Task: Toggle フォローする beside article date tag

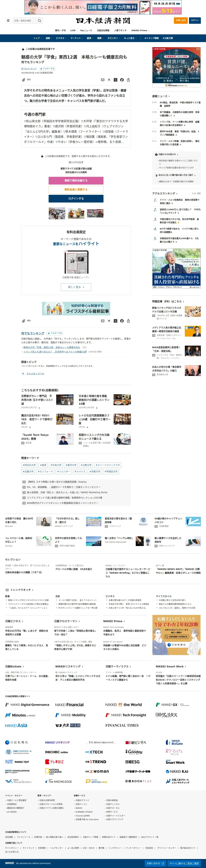Action: (47, 68)
